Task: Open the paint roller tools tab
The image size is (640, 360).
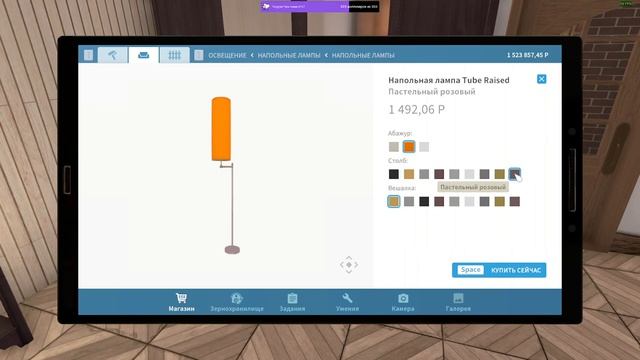Action: coord(113,55)
